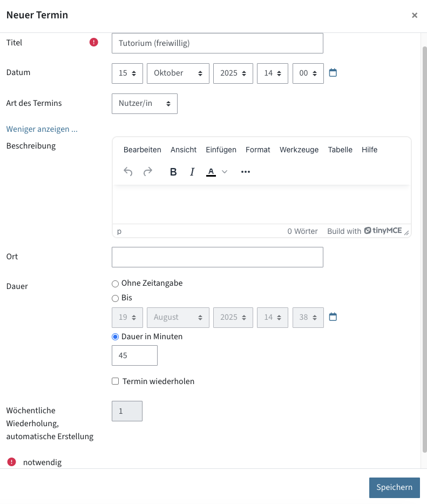Open the Format editor menu
This screenshot has width=427, height=504.
pyautogui.click(x=257, y=150)
